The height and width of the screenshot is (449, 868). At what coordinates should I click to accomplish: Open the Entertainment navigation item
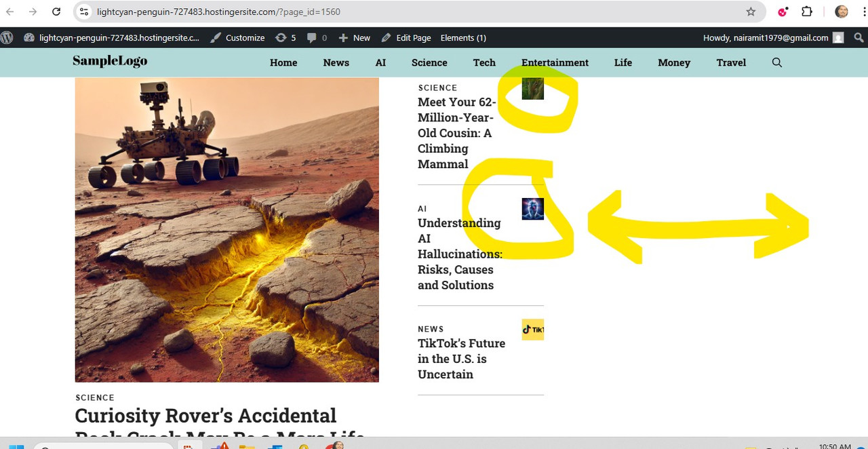pyautogui.click(x=555, y=62)
